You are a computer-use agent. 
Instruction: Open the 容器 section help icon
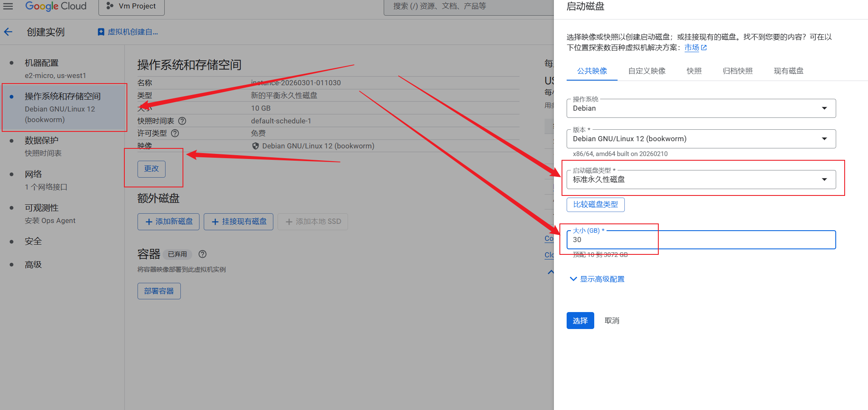[202, 254]
